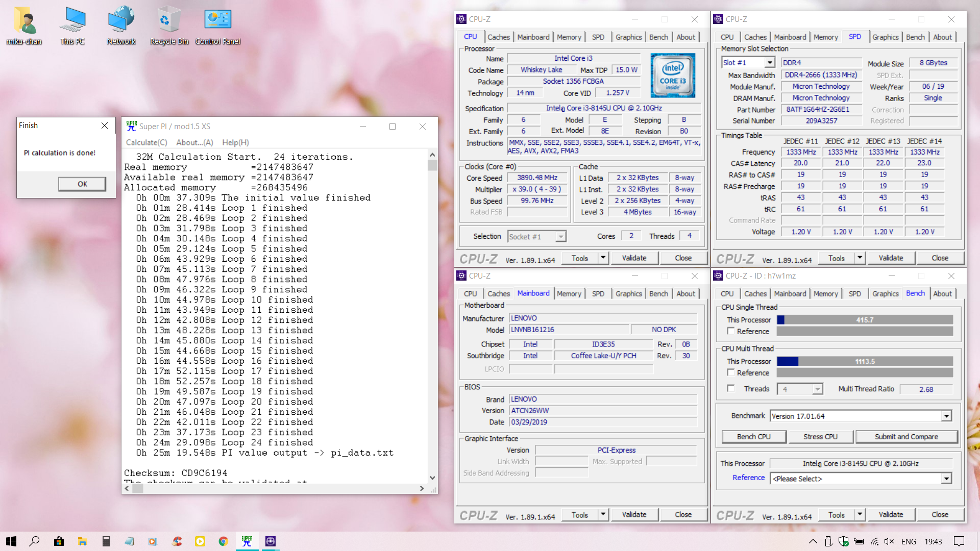Click the Chrome icon in the taskbar
The height and width of the screenshot is (551, 980).
[223, 541]
